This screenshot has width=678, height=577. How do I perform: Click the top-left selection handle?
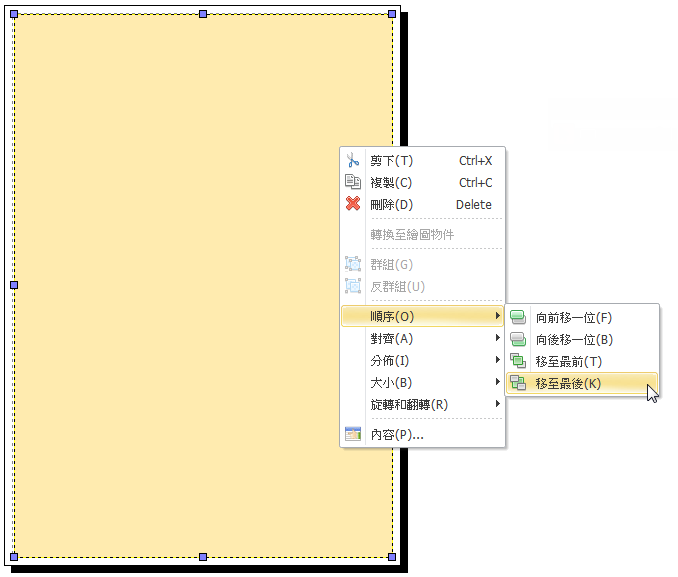click(14, 14)
